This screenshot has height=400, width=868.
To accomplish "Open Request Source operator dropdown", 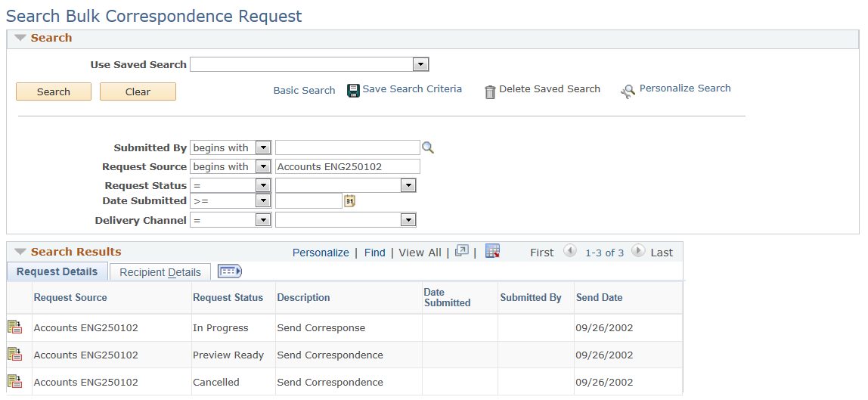I will 263,166.
